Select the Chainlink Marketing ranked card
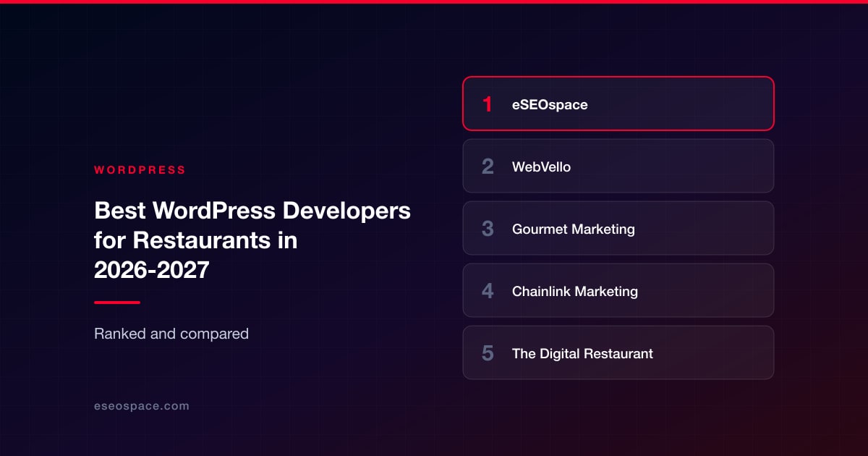868x456 pixels. (618, 290)
